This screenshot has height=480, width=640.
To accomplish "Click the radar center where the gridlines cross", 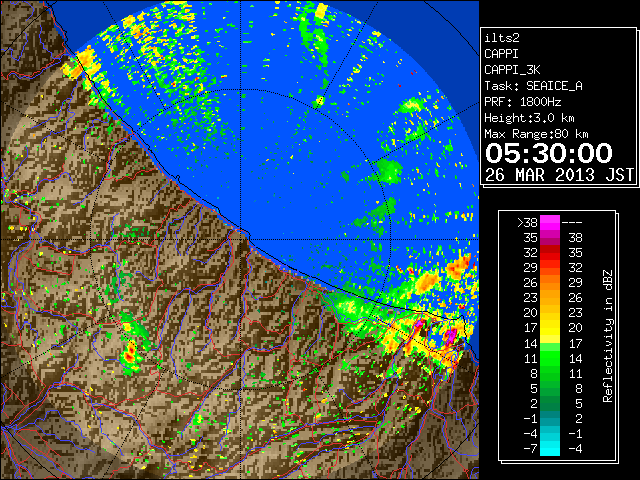I will click(240, 239).
